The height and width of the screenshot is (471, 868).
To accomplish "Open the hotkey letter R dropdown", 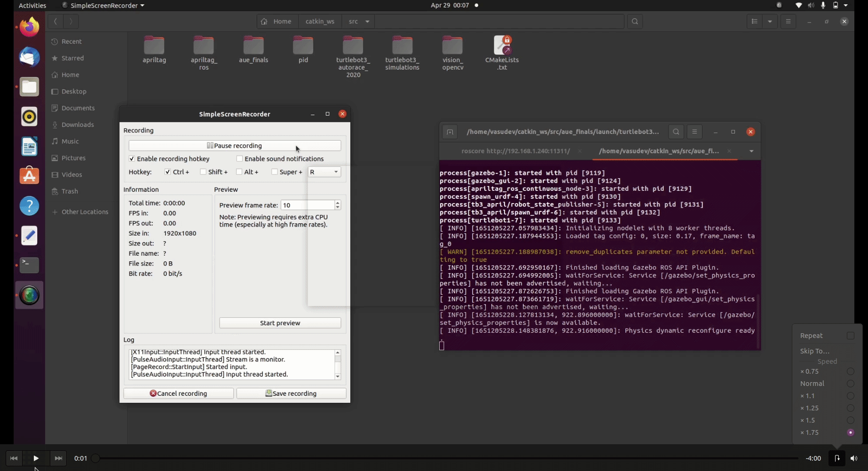I will pos(324,172).
